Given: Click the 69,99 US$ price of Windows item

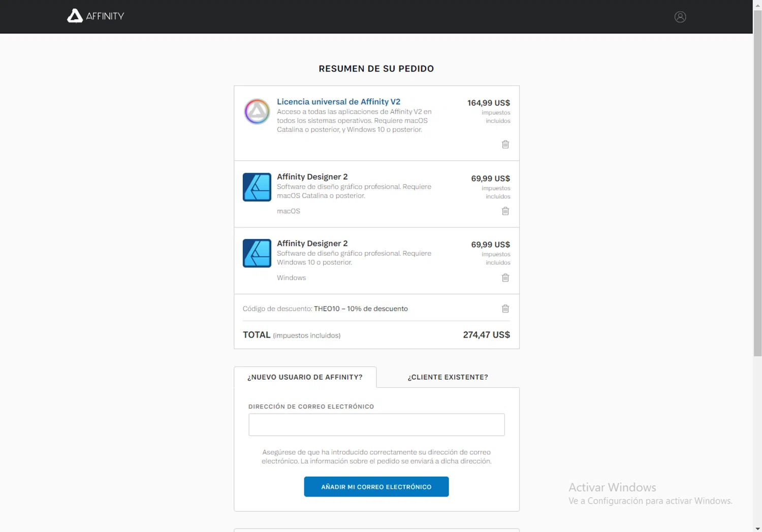Looking at the screenshot, I should pos(490,245).
